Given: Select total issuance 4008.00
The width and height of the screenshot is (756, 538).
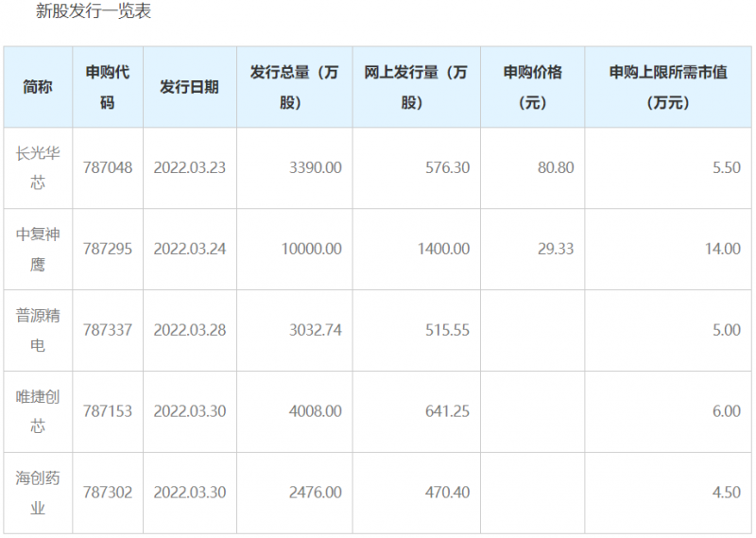Looking at the screenshot, I should (x=316, y=411).
